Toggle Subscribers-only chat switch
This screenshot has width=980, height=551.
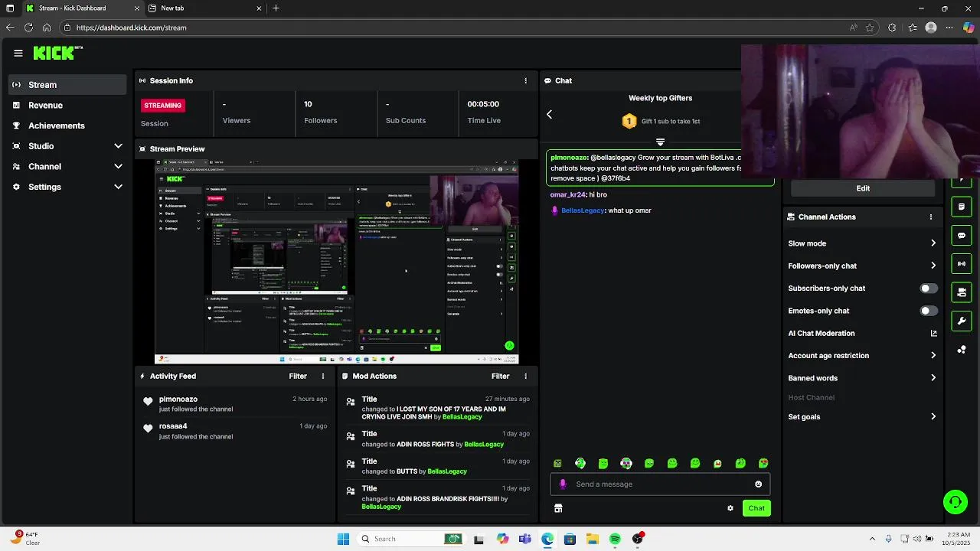[928, 289]
